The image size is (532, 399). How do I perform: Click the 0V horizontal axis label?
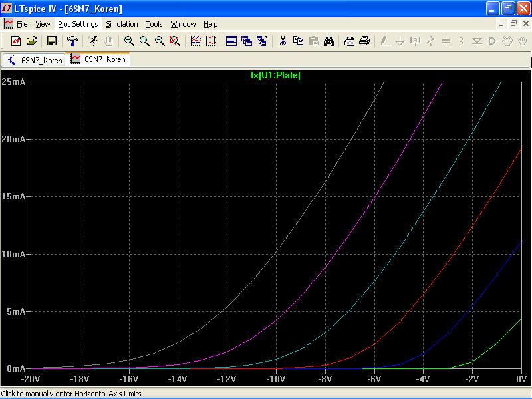(x=521, y=379)
